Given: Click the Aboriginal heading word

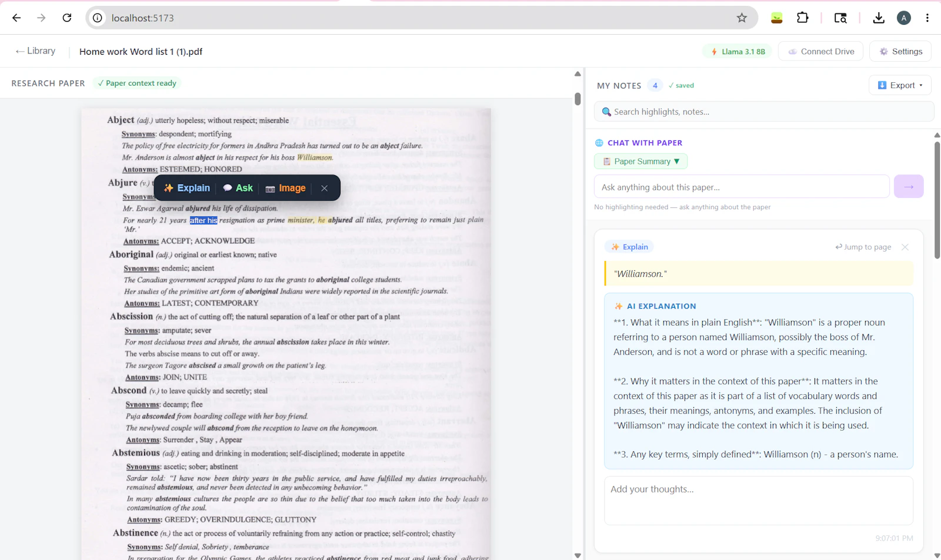Looking at the screenshot, I should (131, 254).
